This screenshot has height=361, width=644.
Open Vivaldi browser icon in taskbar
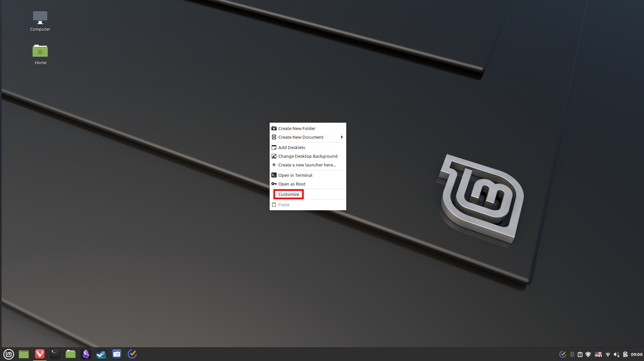pos(39,354)
